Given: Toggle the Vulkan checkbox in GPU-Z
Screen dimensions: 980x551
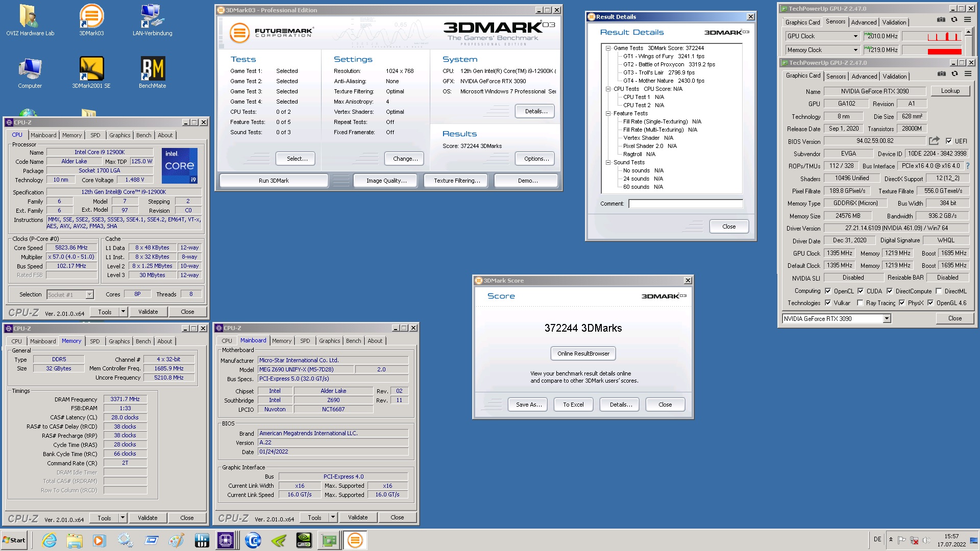Looking at the screenshot, I should coord(828,303).
